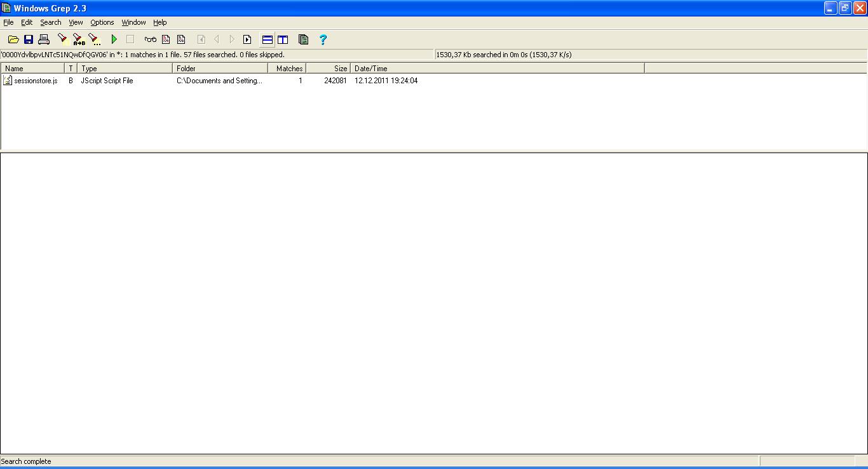This screenshot has width=868, height=469.
Task: Click the JScript Script File type cell
Action: [107, 81]
